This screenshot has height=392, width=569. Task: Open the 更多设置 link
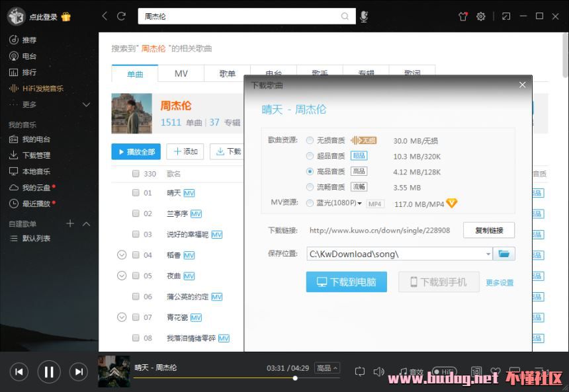pyautogui.click(x=500, y=282)
